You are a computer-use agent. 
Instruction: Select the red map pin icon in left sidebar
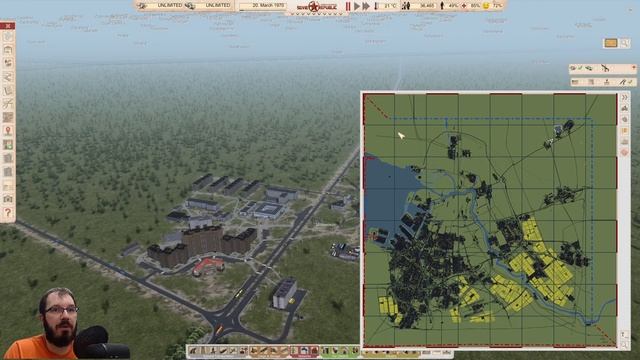8,131
